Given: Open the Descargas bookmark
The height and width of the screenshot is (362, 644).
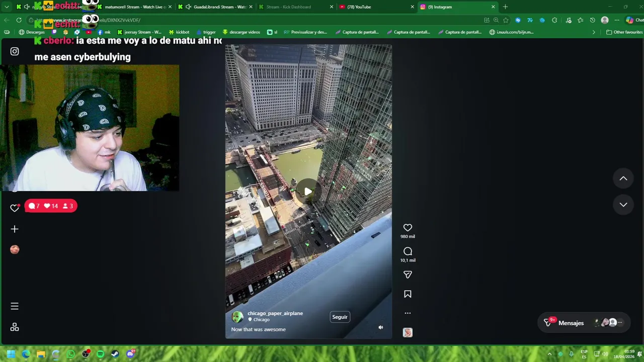Looking at the screenshot, I should tap(32, 32).
